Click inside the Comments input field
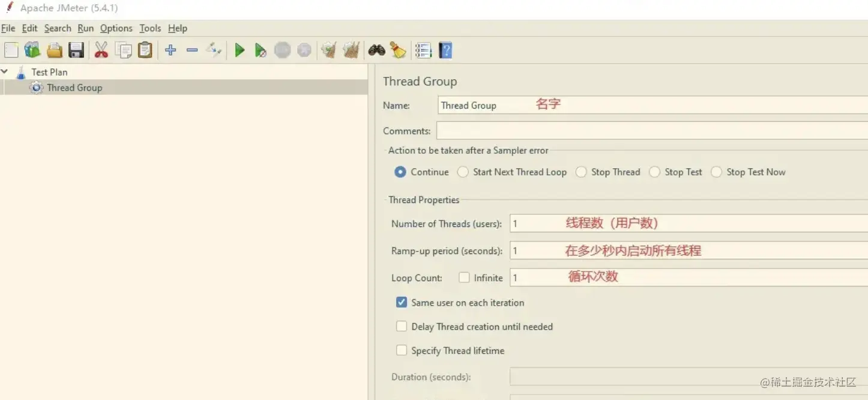 600,130
